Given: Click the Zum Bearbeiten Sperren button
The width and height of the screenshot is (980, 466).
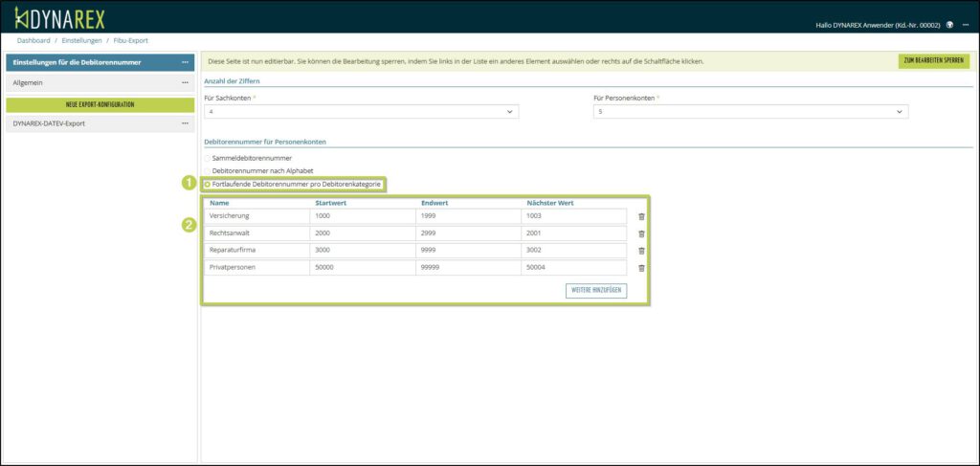Looking at the screenshot, I should (x=933, y=61).
